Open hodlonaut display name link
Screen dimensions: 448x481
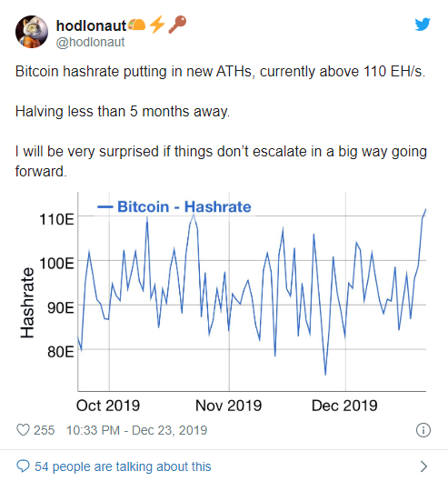coord(91,25)
